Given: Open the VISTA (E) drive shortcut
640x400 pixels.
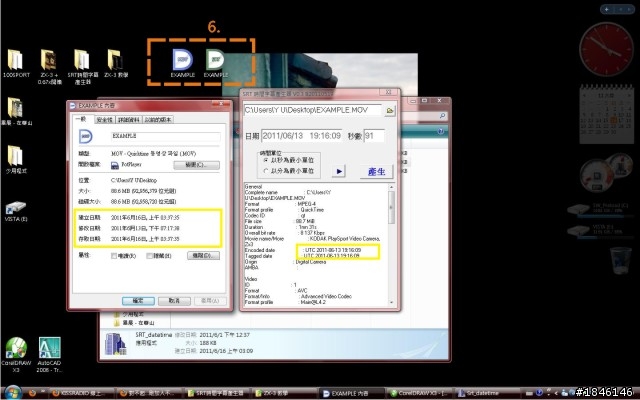Looking at the screenshot, I should click(x=16, y=211).
